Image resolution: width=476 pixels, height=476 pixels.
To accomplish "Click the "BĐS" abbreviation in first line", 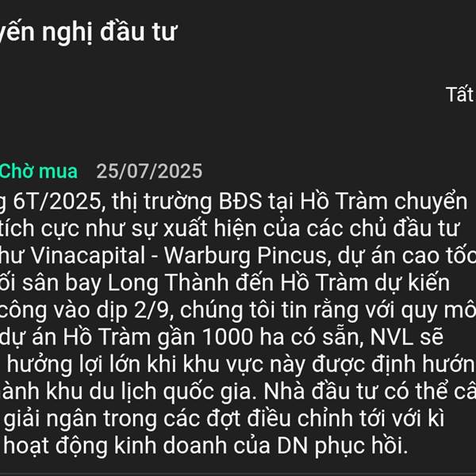I will [x=240, y=202].
